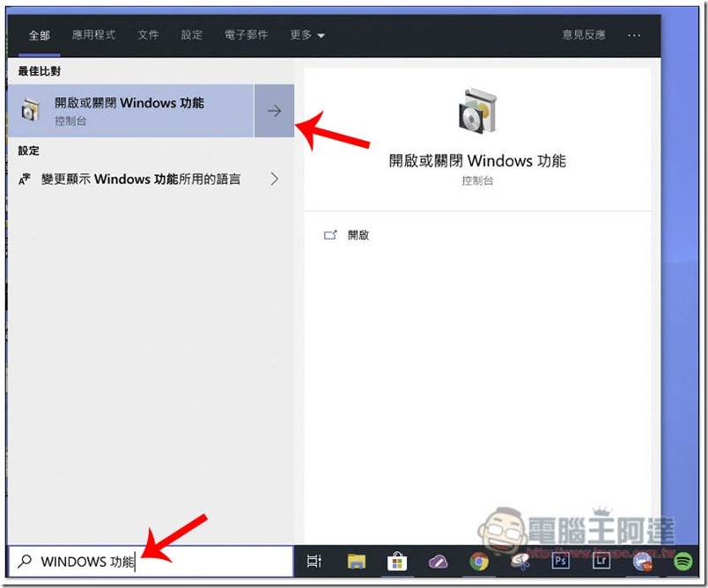Click the WINDOWS 功能 search input field

coord(151,562)
